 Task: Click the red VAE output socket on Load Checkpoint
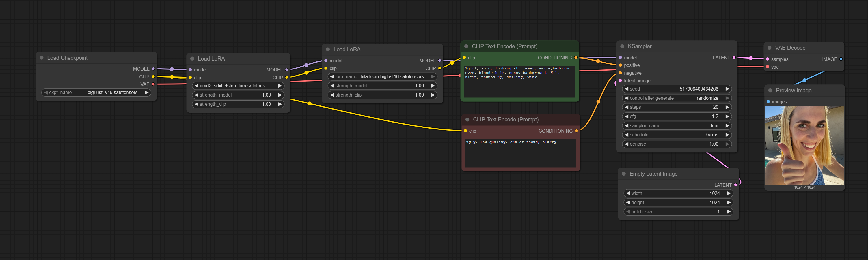click(x=153, y=84)
